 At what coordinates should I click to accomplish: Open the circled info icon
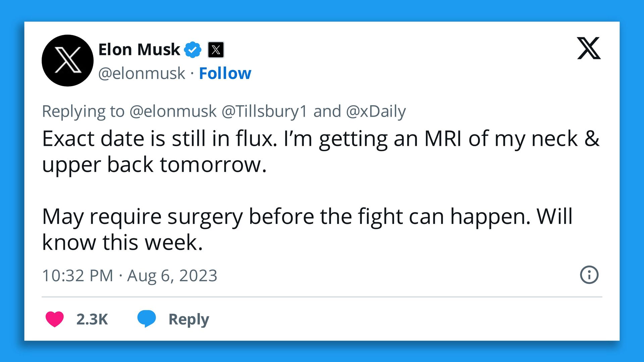pyautogui.click(x=589, y=275)
